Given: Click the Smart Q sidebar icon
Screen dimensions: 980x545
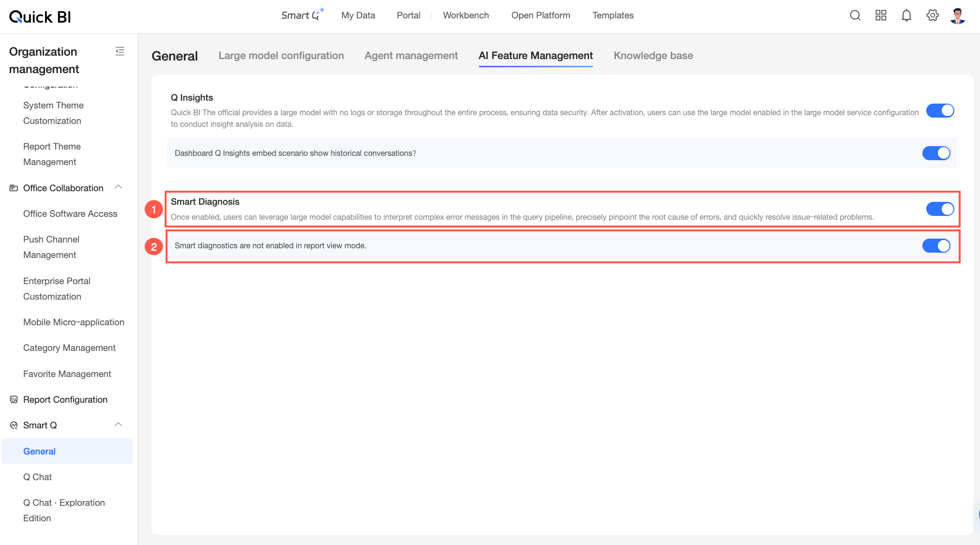Looking at the screenshot, I should (14, 425).
